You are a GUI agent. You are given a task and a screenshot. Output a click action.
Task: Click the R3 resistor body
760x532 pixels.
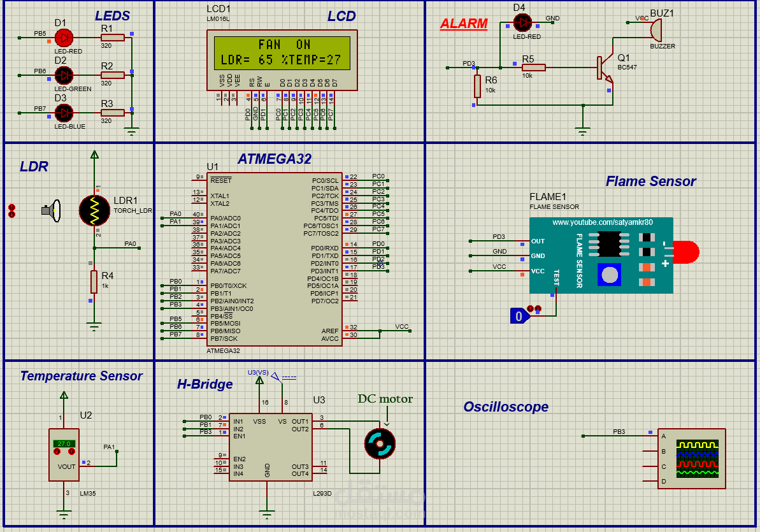113,113
